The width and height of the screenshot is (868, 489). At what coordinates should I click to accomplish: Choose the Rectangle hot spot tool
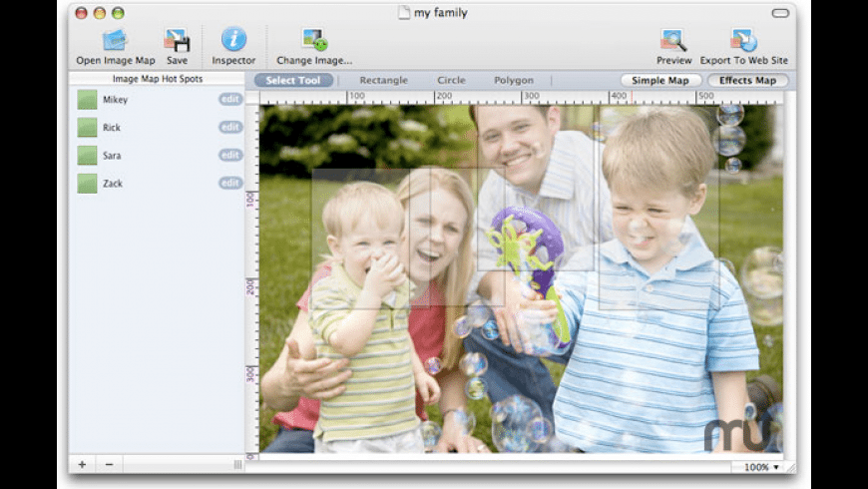384,80
